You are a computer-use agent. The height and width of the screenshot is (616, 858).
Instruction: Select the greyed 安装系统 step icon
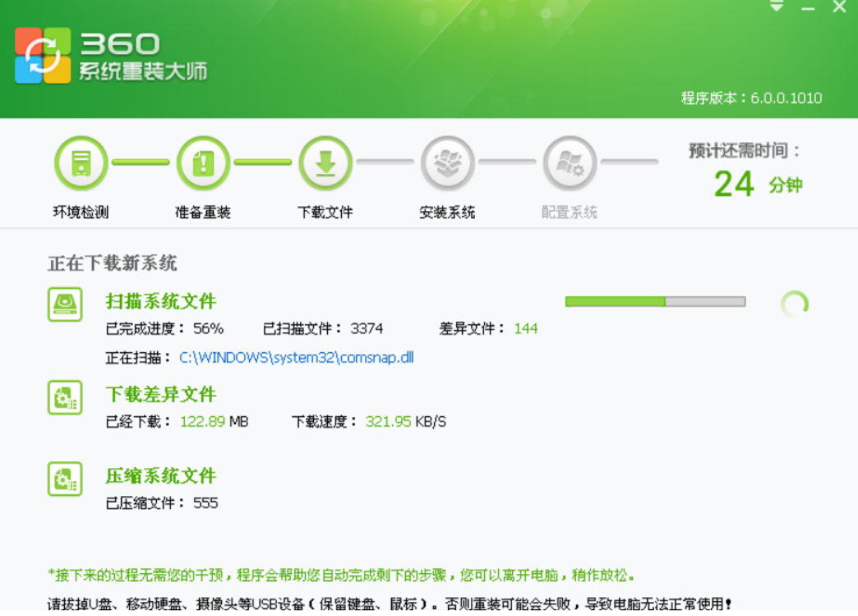click(447, 163)
